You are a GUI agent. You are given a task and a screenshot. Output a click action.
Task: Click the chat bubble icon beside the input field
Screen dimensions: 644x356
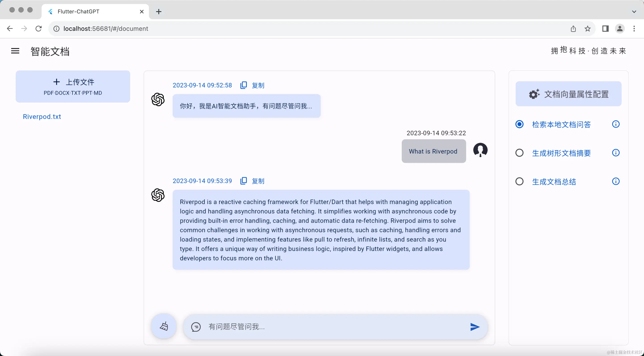[x=196, y=327]
